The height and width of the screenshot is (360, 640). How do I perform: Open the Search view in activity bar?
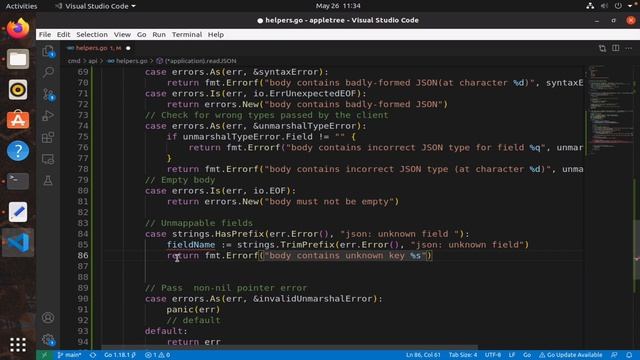(48, 73)
